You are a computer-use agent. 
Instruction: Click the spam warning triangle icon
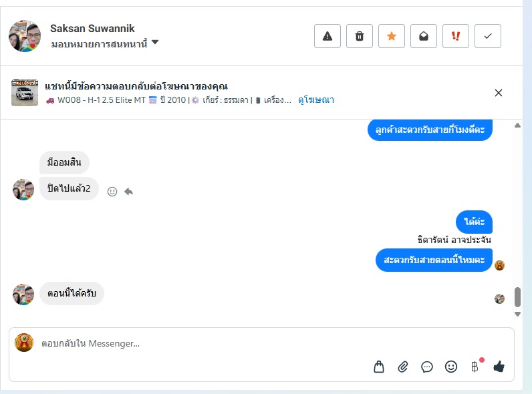coord(327,36)
